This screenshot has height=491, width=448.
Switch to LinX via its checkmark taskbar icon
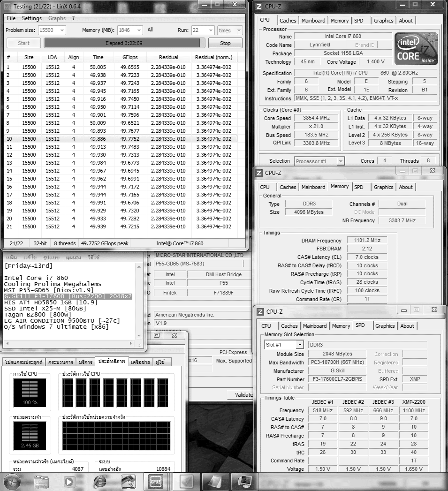pyautogui.click(x=185, y=482)
